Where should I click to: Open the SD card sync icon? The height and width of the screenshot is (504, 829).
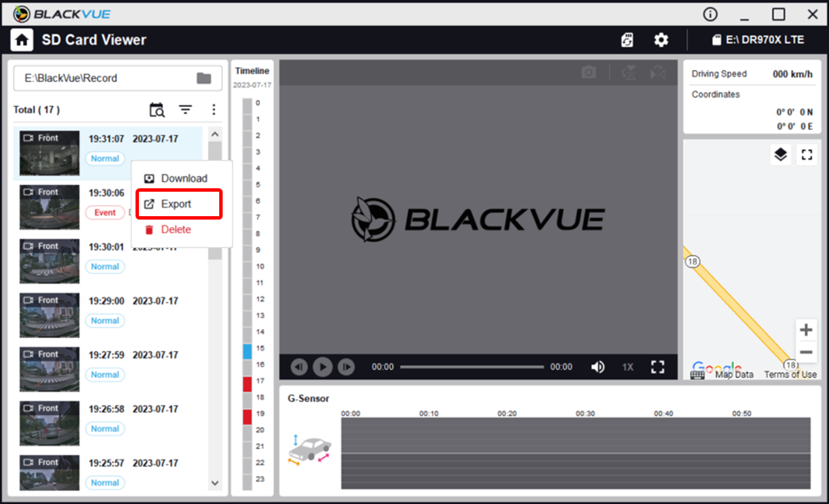click(x=627, y=40)
